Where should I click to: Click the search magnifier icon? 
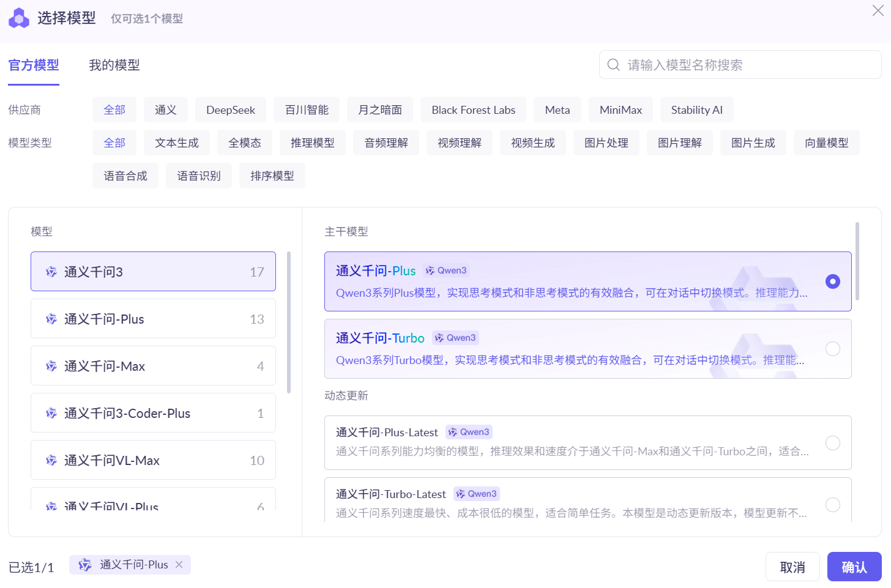[x=613, y=65]
